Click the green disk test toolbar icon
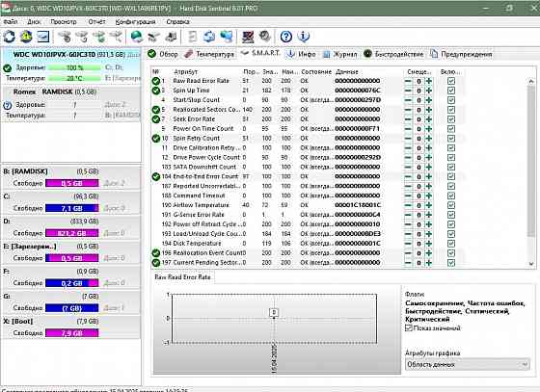The width and height of the screenshot is (540, 392). point(98,37)
